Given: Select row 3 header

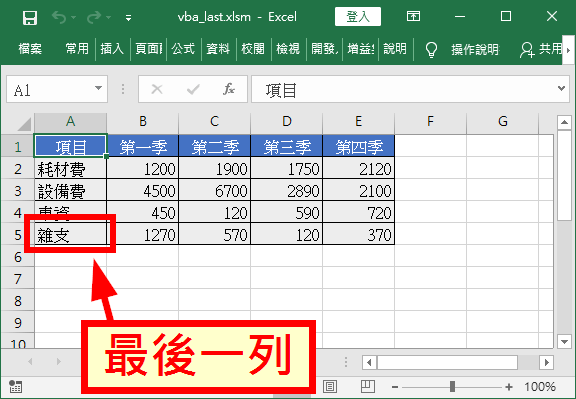Looking at the screenshot, I should (17, 191).
